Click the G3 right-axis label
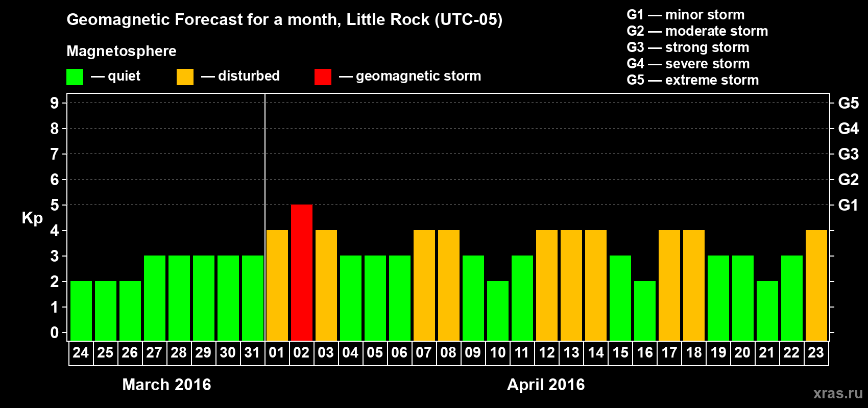 pyautogui.click(x=849, y=154)
